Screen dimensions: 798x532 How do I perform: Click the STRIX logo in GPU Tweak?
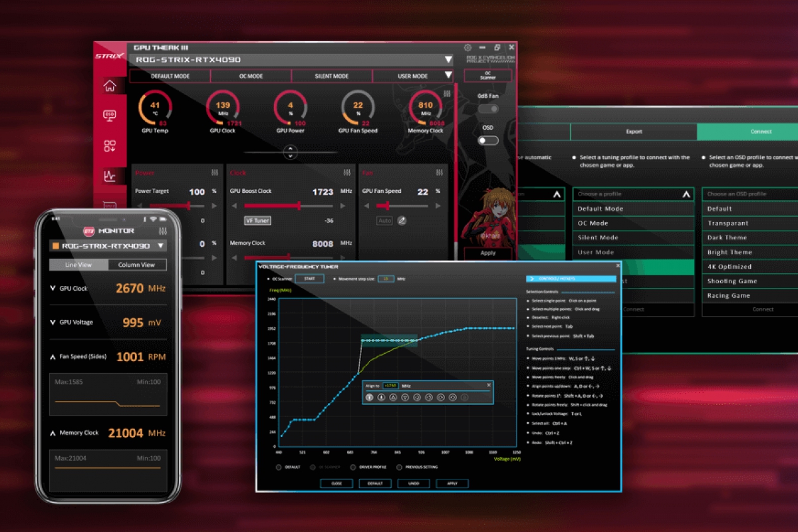[109, 57]
